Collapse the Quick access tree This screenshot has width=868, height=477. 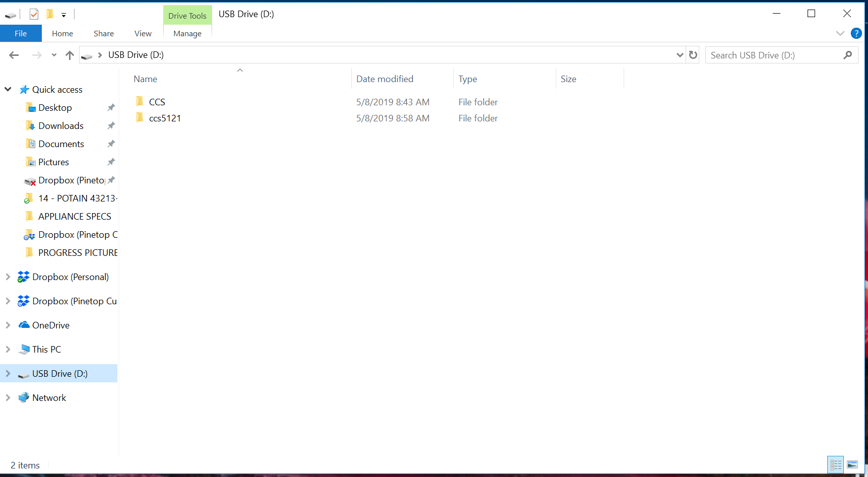pos(8,89)
